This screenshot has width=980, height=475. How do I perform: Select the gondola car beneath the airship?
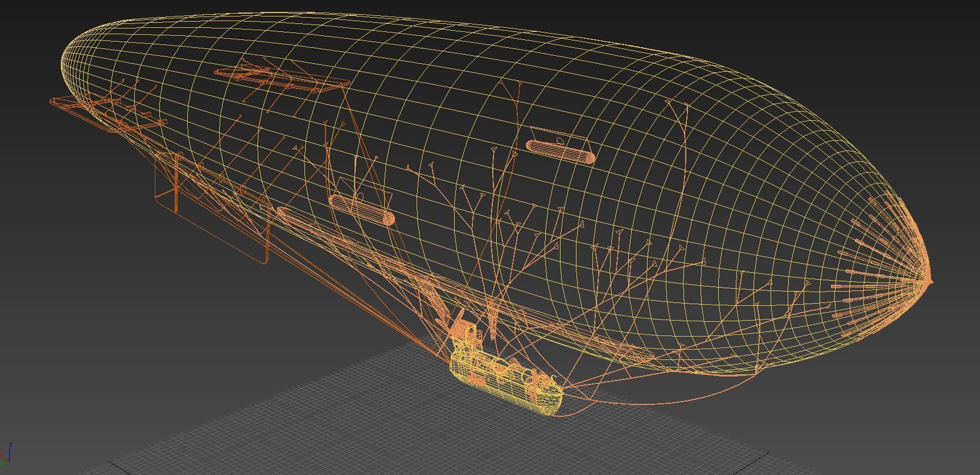[505, 376]
